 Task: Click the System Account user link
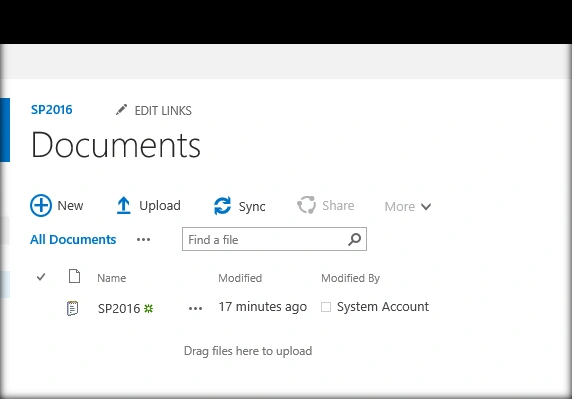coord(383,307)
